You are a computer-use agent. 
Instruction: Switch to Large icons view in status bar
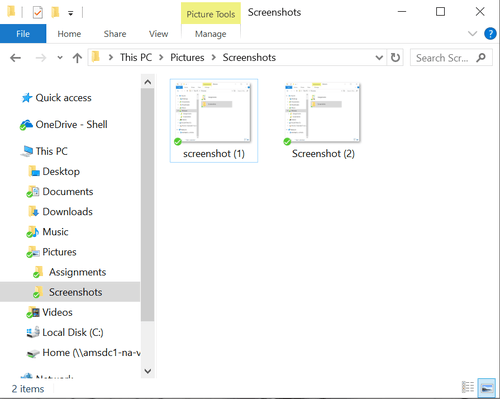point(486,387)
